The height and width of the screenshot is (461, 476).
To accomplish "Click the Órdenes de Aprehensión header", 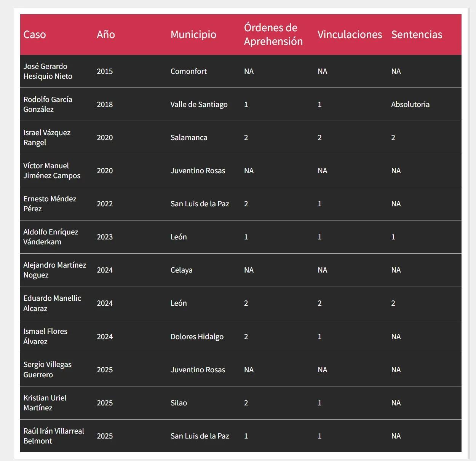I will coord(273,35).
